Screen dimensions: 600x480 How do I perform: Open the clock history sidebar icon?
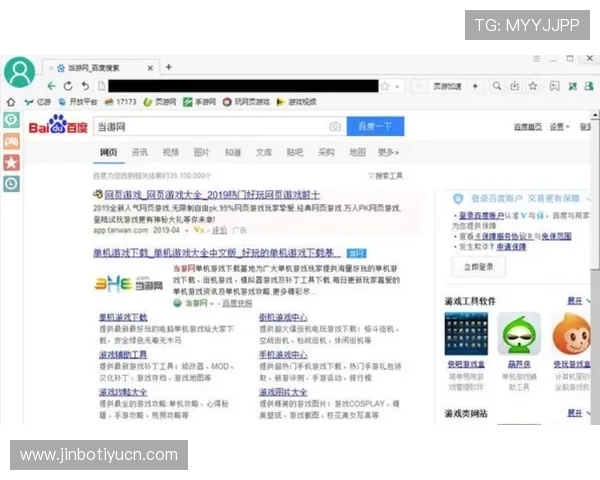click(11, 184)
